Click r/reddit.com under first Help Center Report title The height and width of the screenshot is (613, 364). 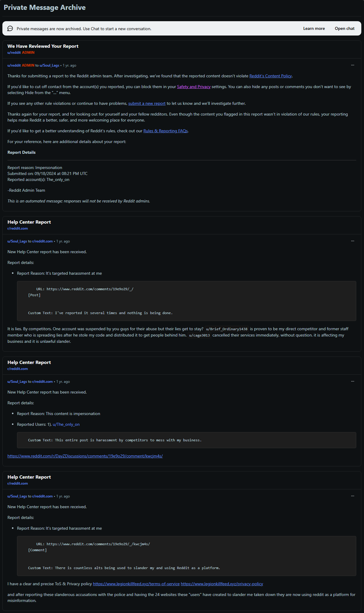(18, 228)
